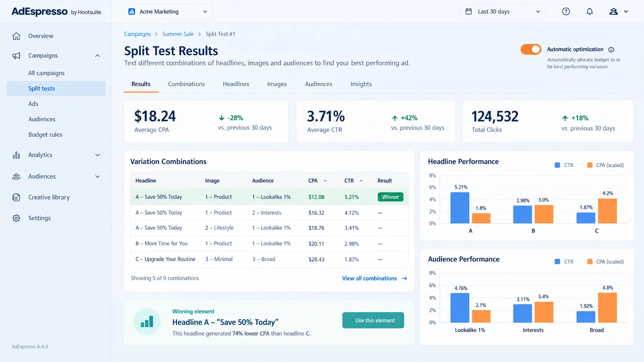Image resolution: width=644 pixels, height=362 pixels.
Task: Click the CTR column sort arrow
Action: coord(361,181)
